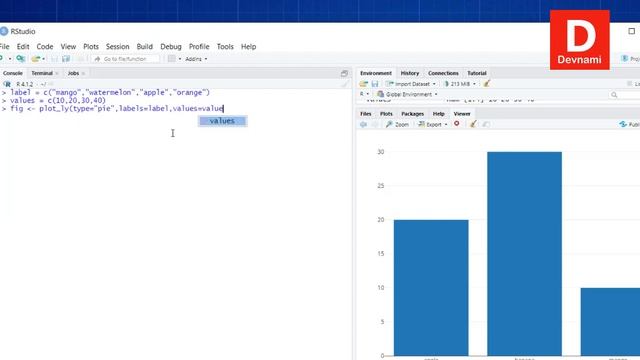Image resolution: width=640 pixels, height=360 pixels.
Task: Expand the workspace panes dropdown arrow
Action: pyautogui.click(x=180, y=59)
